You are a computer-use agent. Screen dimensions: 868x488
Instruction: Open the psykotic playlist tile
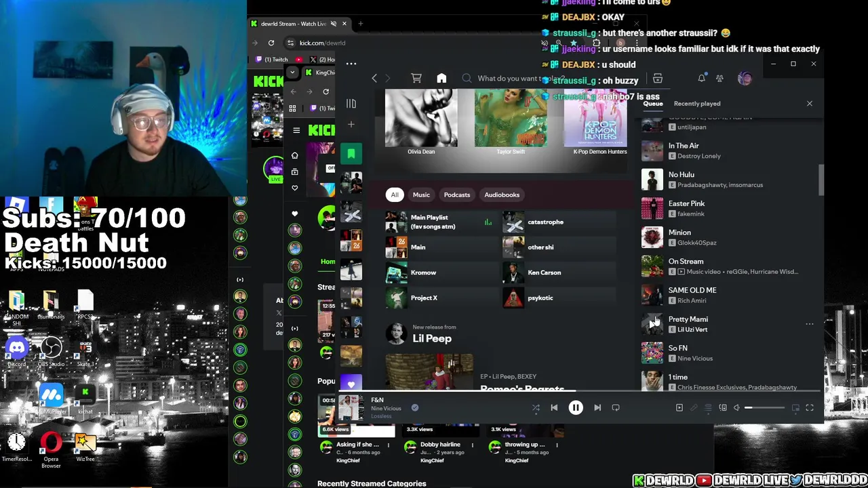[559, 298]
